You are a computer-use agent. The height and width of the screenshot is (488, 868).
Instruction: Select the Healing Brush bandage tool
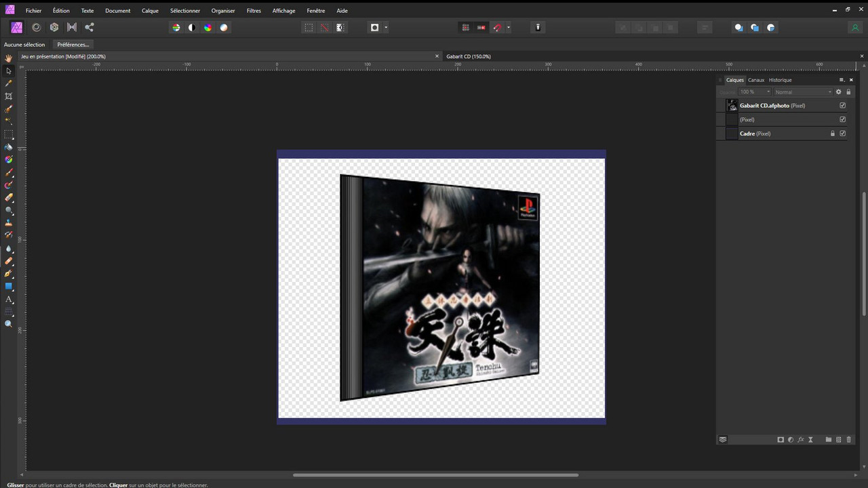point(9,261)
